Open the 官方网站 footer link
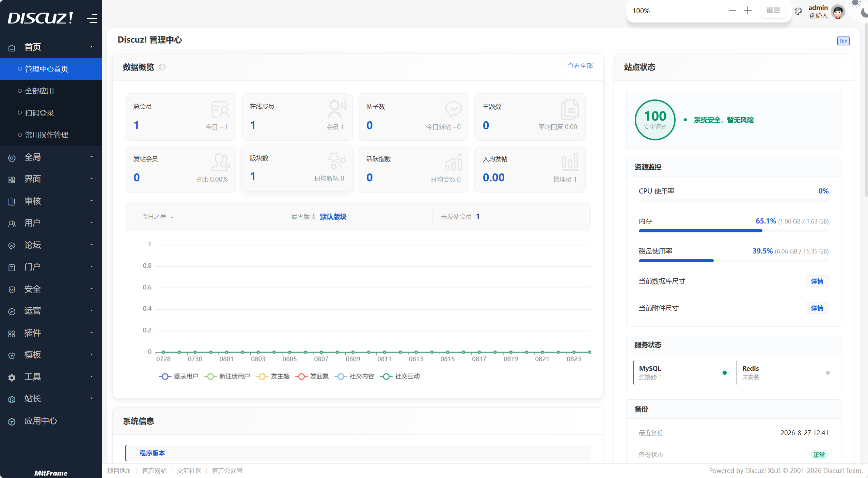The height and width of the screenshot is (478, 868). click(154, 471)
